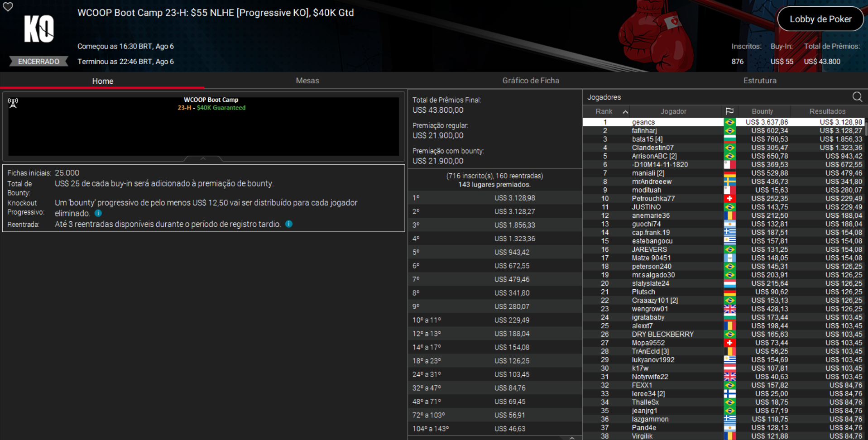Select player row lukyanov1992
868x440 pixels.
724,360
